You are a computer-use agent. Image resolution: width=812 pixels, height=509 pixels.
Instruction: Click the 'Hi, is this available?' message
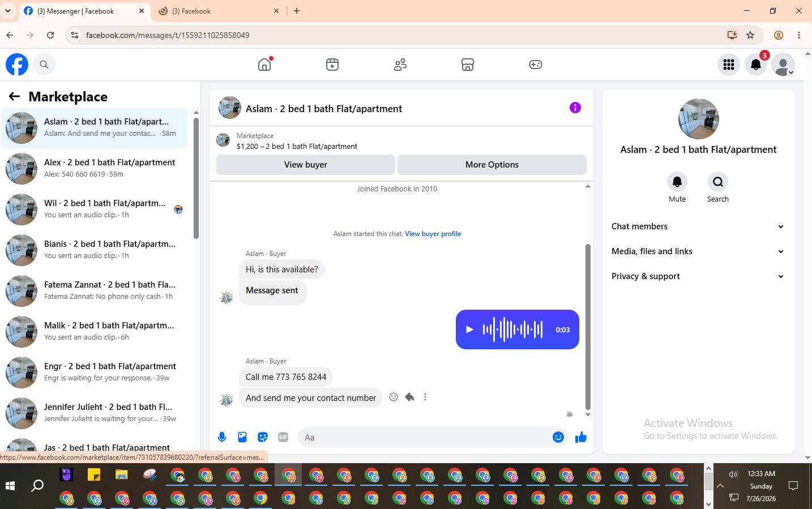coord(282,270)
